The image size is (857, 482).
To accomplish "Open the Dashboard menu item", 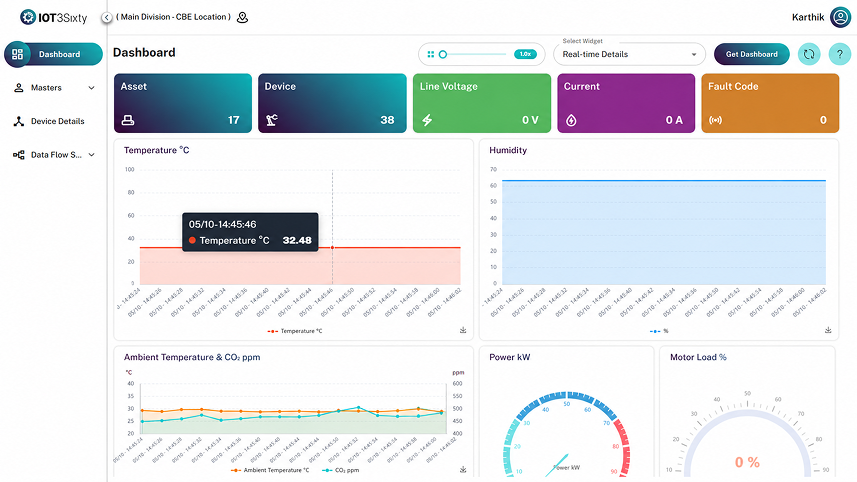I will click(54, 54).
